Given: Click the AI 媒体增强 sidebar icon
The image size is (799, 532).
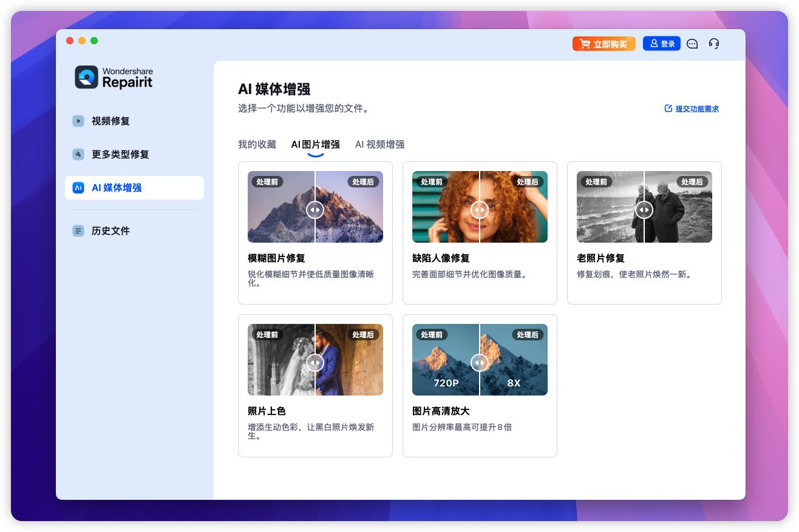Looking at the screenshot, I should tap(78, 187).
